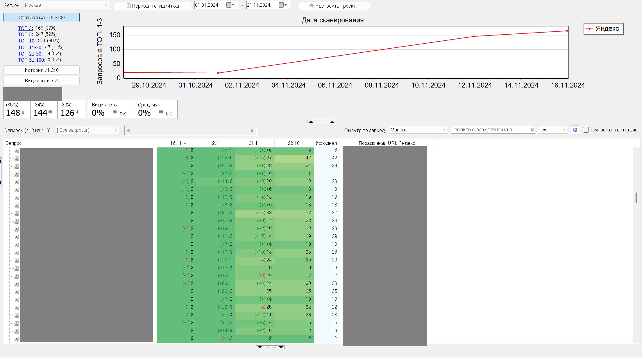Expand the first query row tree node
This screenshot has height=360, width=644.
(x=16, y=151)
